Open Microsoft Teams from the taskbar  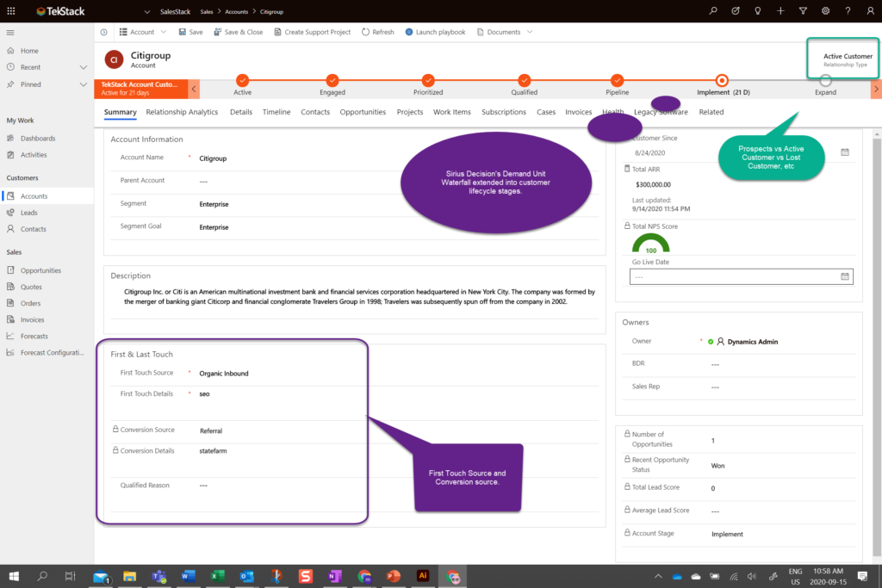click(159, 576)
